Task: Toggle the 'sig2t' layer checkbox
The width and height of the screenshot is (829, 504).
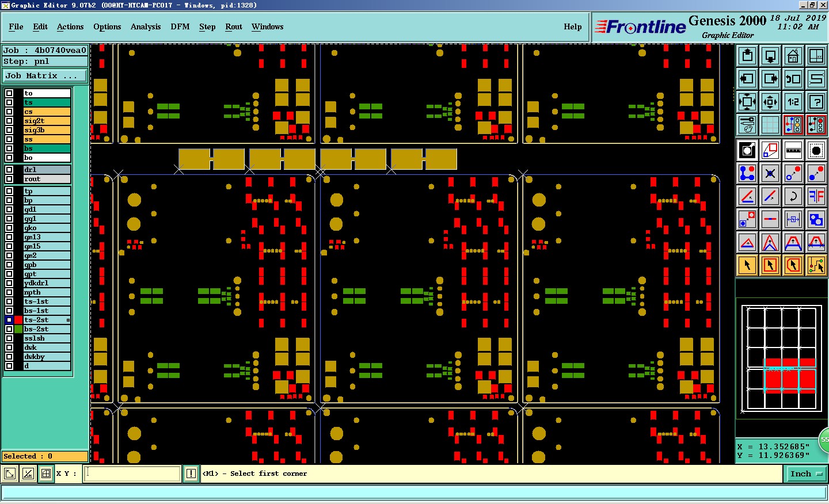Action: click(9, 121)
